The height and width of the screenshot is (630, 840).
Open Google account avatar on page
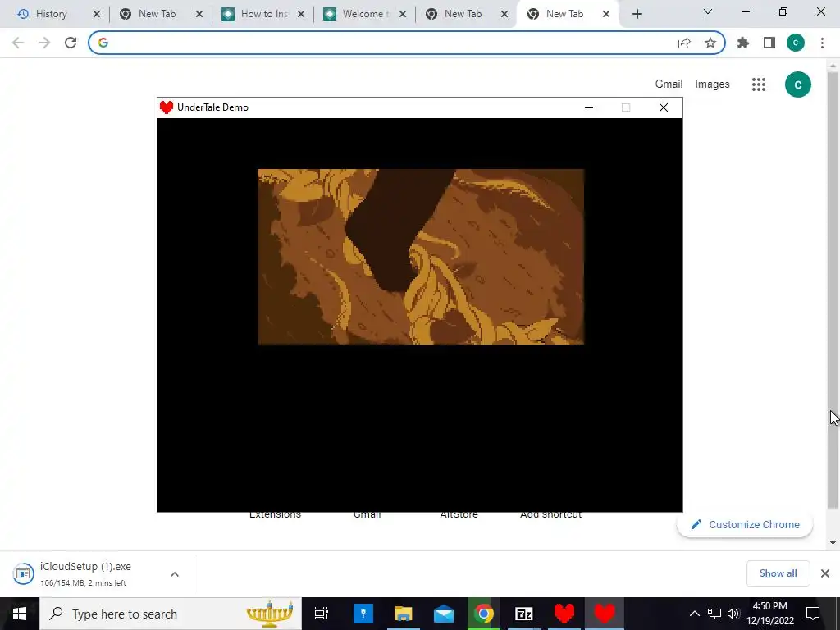tap(797, 84)
